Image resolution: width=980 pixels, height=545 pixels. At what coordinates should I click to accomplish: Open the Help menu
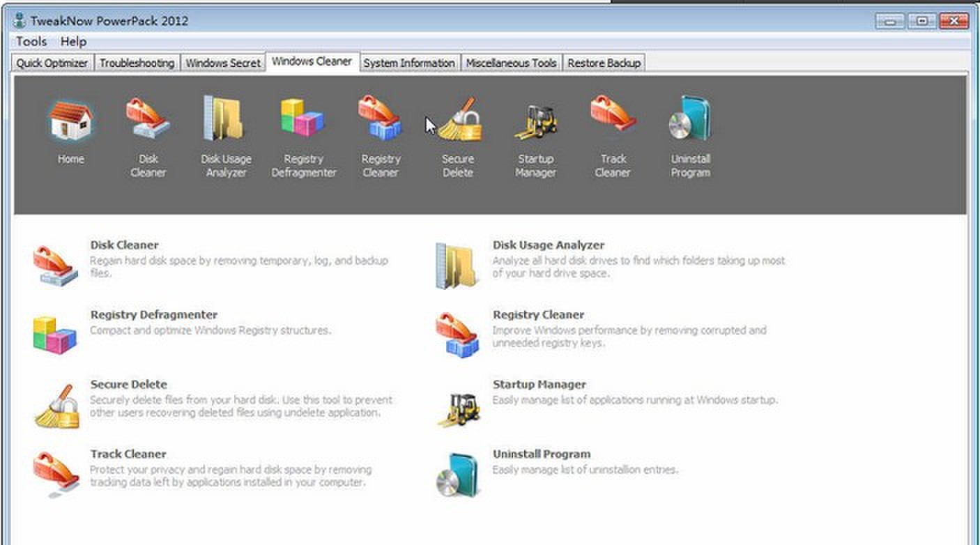coord(73,42)
